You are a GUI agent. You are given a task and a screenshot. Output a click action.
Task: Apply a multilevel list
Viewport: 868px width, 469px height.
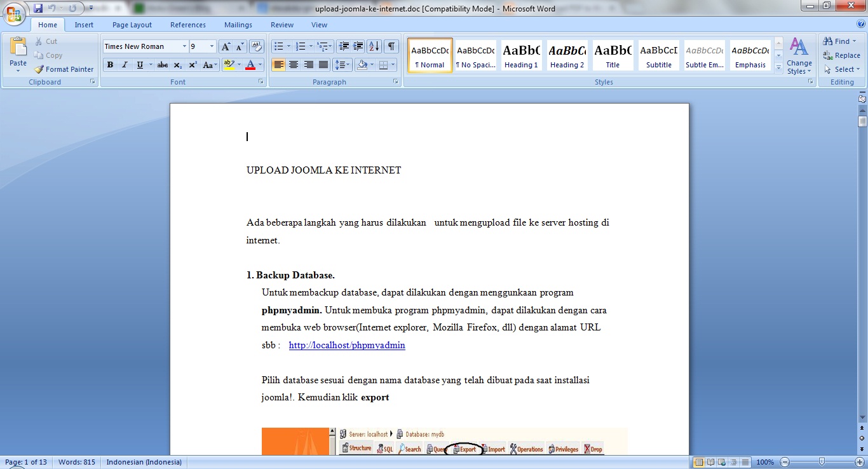click(322, 46)
